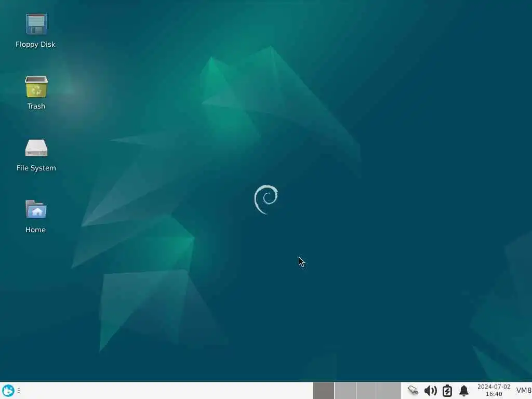
Task: Click the "Floppy Disk" label text
Action: tap(35, 45)
